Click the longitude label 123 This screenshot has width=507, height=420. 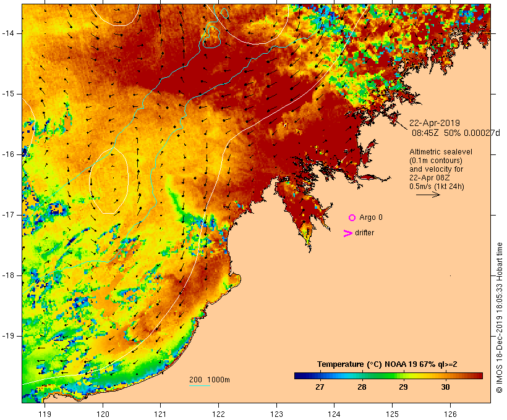coord(276,414)
